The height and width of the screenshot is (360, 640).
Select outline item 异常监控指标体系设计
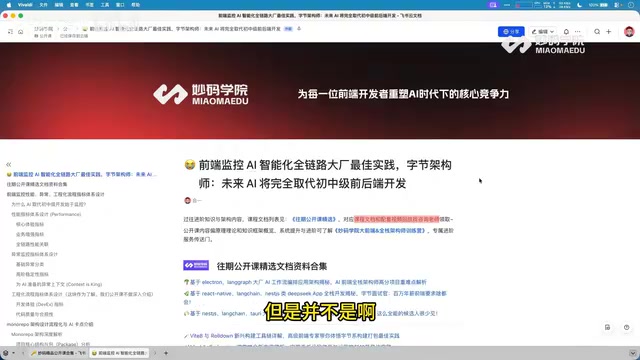click(34, 254)
